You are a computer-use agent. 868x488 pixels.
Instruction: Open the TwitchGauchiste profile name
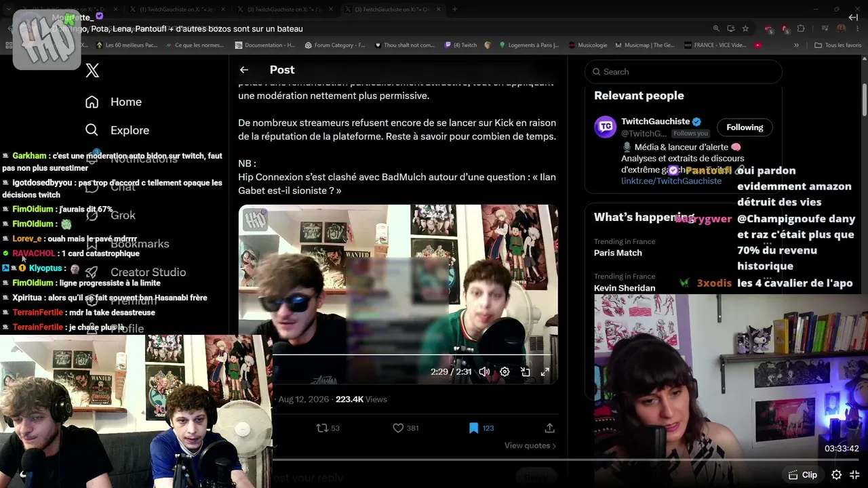[655, 121]
